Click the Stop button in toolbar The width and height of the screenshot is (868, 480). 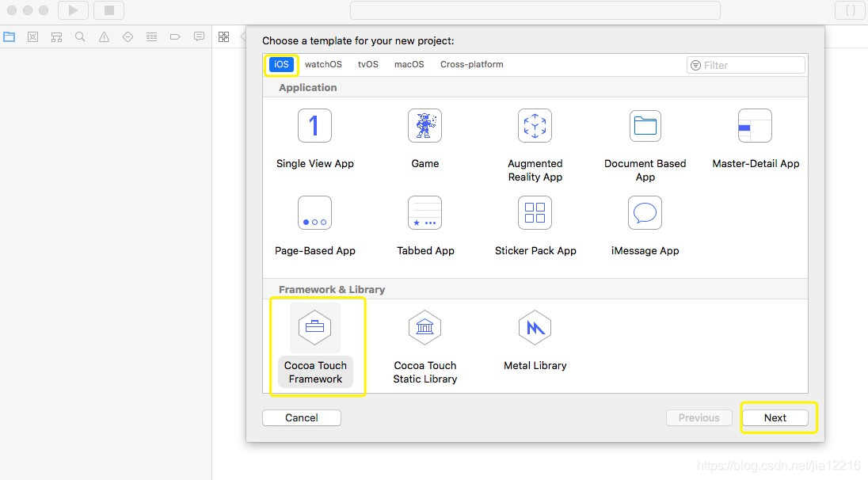tap(109, 10)
